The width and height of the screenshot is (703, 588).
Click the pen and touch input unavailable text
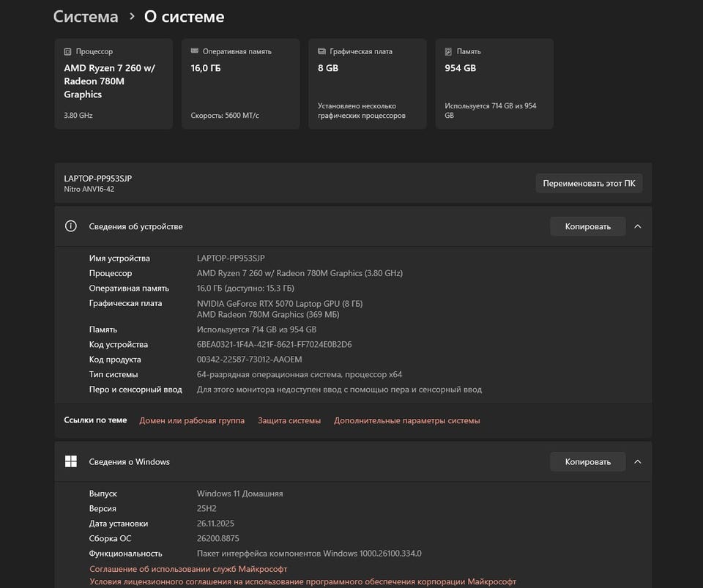[339, 390]
